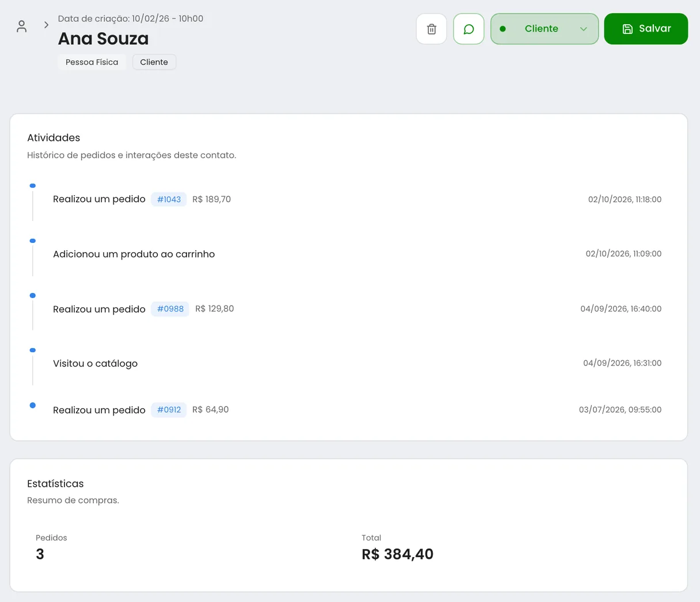Image resolution: width=700 pixels, height=602 pixels.
Task: Click timeline dot for order #1043
Action: (x=33, y=186)
